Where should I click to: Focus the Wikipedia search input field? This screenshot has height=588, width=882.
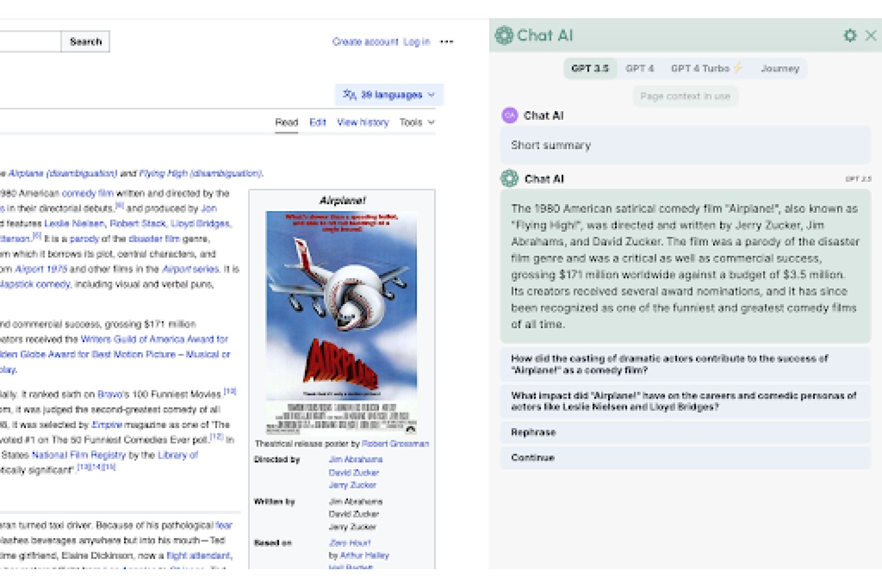29,42
